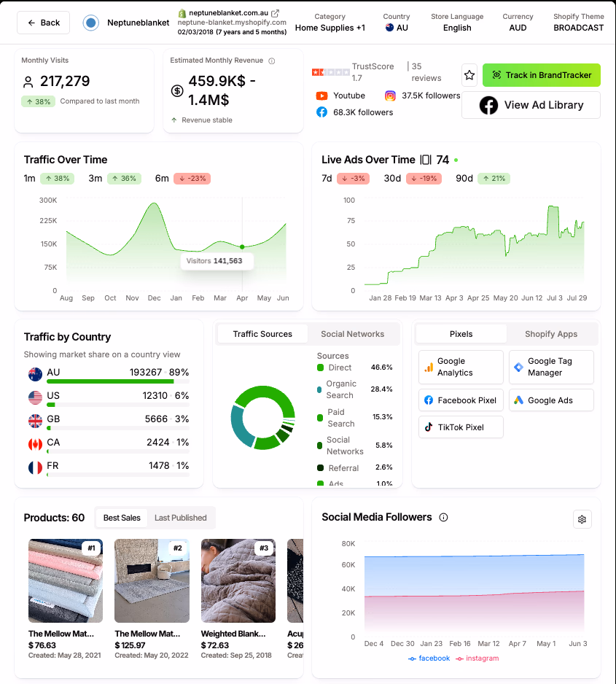Switch to the Shopify Apps tab
The height and width of the screenshot is (684, 616).
point(551,334)
